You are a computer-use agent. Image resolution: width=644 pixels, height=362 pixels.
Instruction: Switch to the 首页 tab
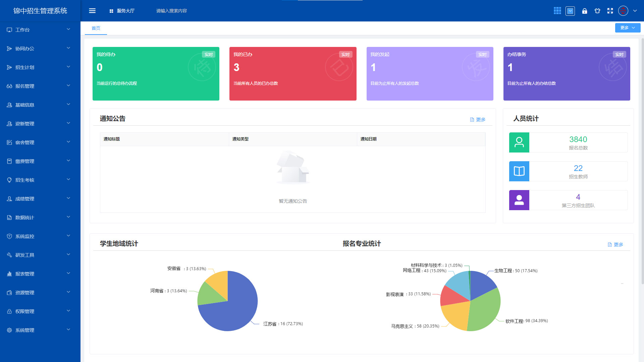coord(96,28)
